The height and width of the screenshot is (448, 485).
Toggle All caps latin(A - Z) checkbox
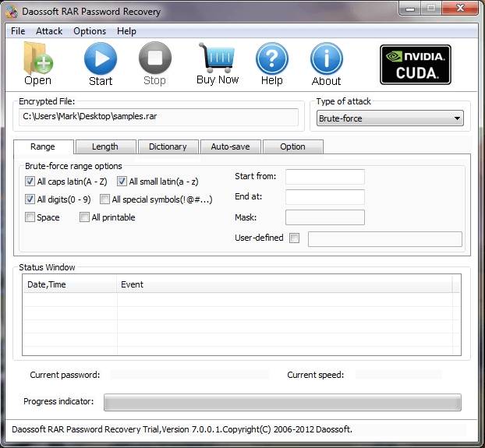[30, 182]
